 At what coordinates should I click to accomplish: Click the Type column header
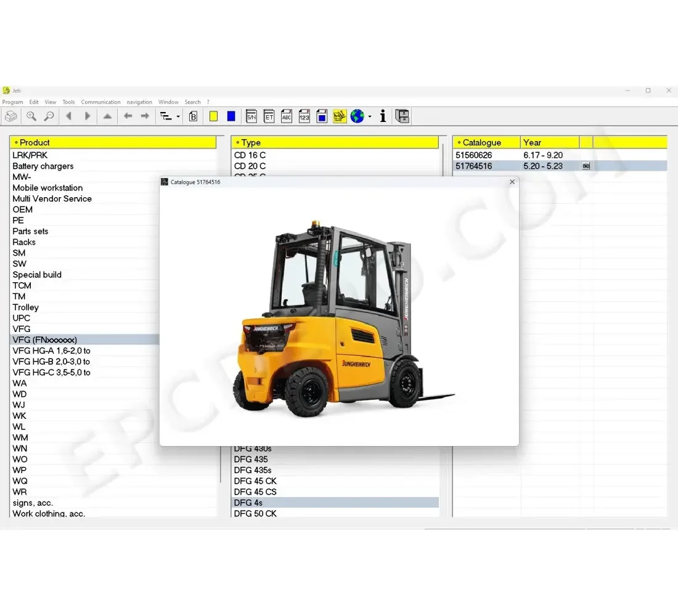coord(335,142)
